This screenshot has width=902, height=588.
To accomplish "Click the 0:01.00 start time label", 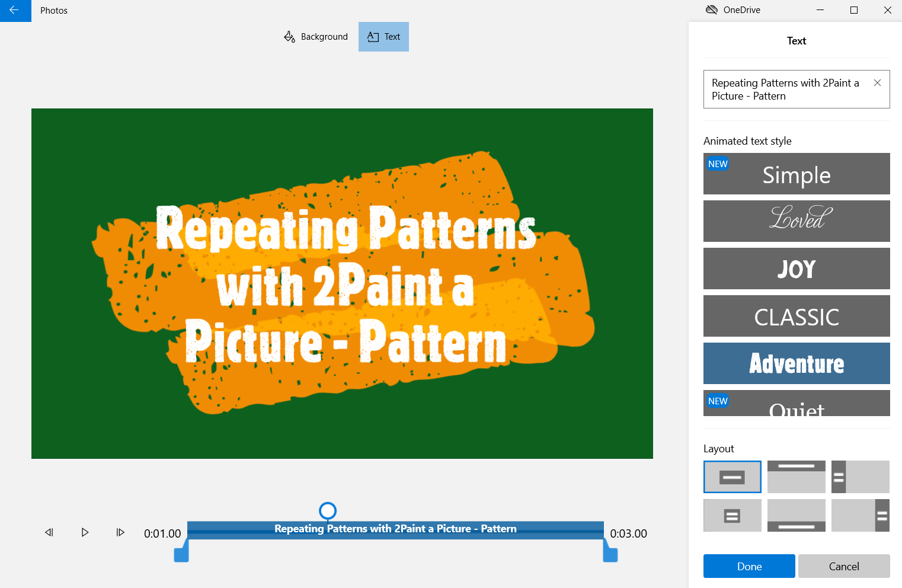I will [162, 533].
